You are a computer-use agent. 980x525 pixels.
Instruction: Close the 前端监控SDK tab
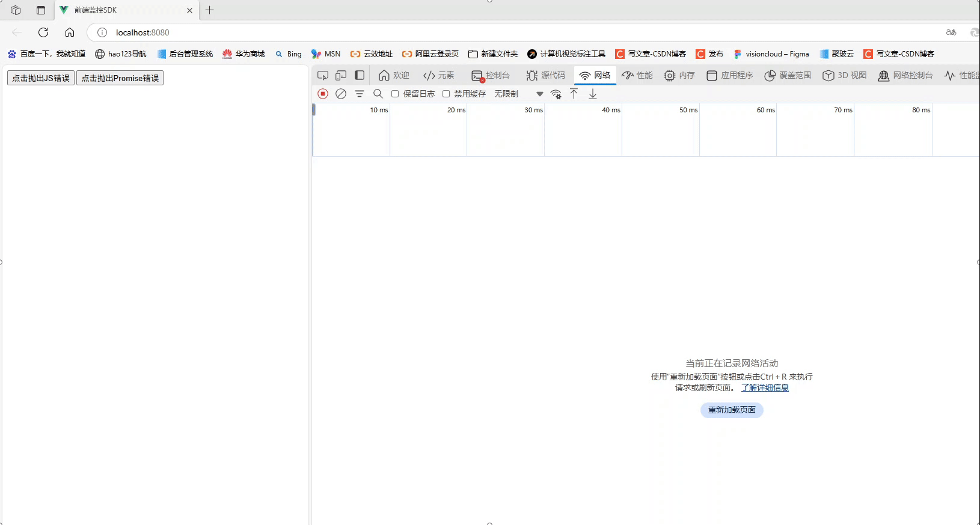click(x=189, y=10)
